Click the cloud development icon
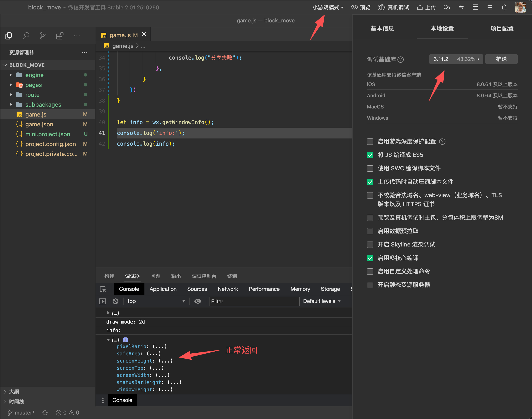The height and width of the screenshot is (419, 532). coord(447,7)
